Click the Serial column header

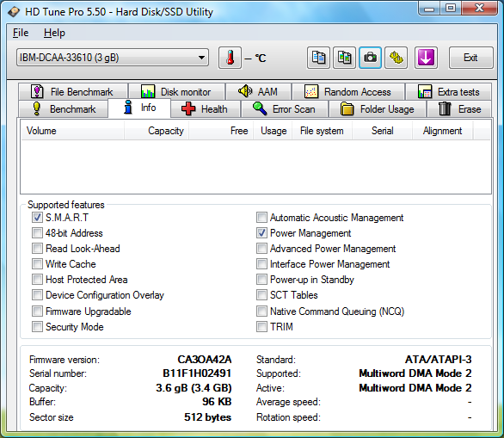pos(382,131)
